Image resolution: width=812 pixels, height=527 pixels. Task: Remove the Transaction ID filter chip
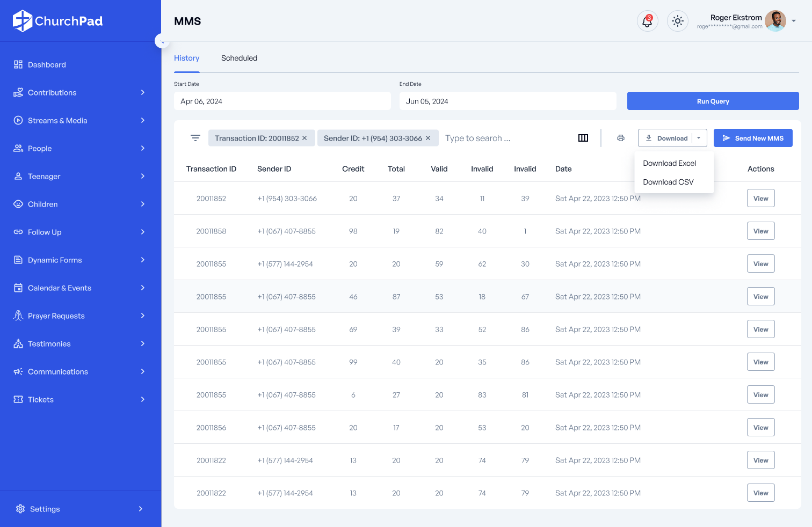point(305,138)
